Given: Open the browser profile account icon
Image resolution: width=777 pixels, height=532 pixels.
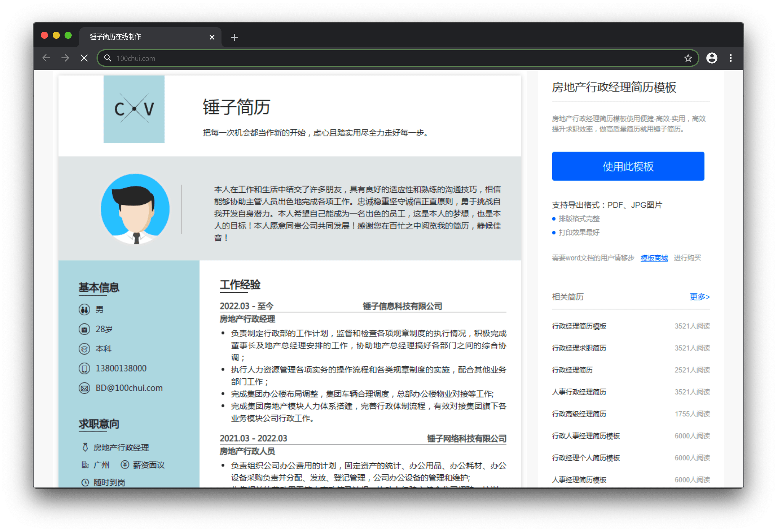Looking at the screenshot, I should click(x=712, y=58).
